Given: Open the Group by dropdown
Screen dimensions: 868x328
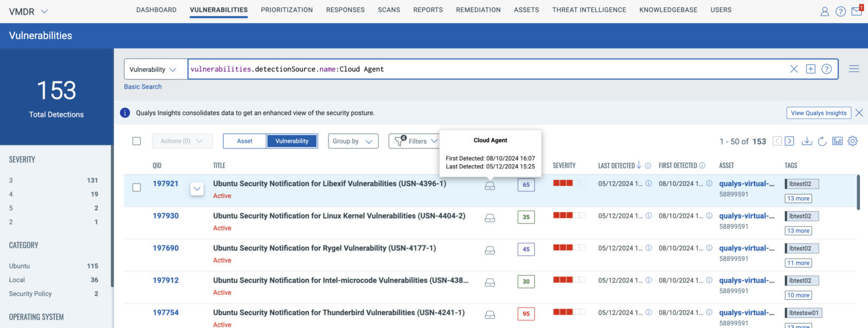Looking at the screenshot, I should click(353, 141).
